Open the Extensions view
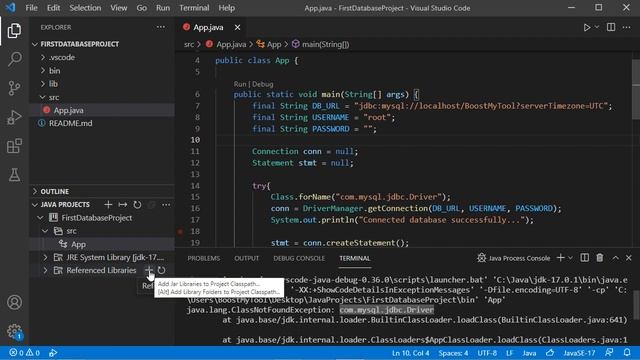Viewport: 640px width, 360px height. click(14, 146)
